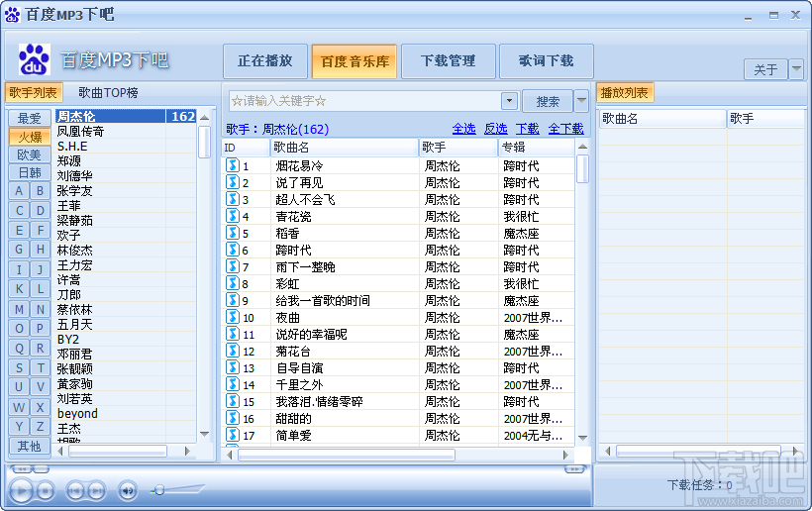
Task: Open the 歌词下载 tab
Action: (x=546, y=61)
